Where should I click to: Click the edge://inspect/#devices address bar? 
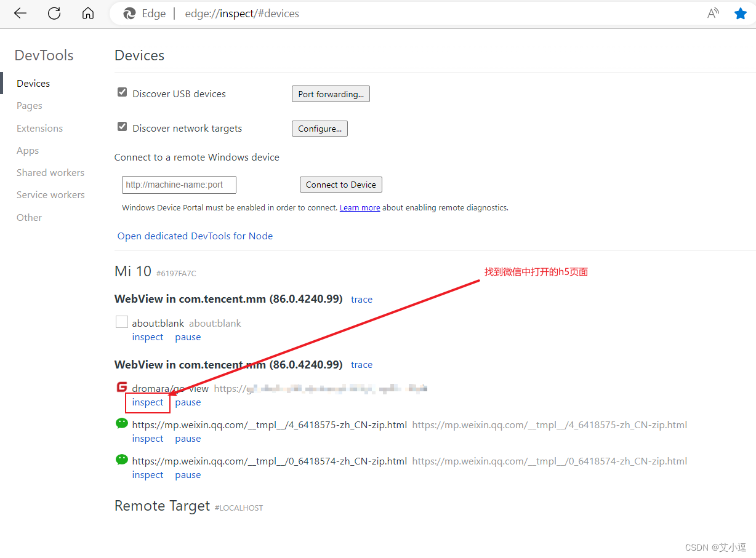click(x=242, y=14)
